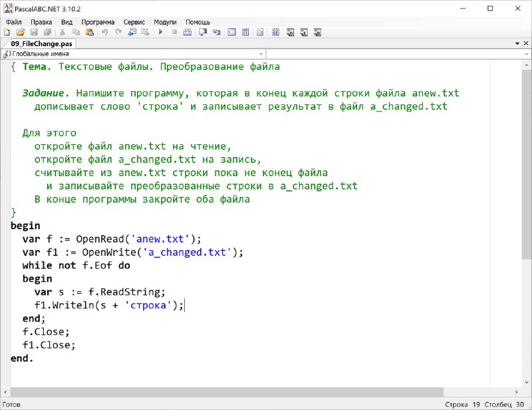Viewport: 532px width, 410px height.
Task: Click the navigate backward icon
Action: tap(132, 32)
